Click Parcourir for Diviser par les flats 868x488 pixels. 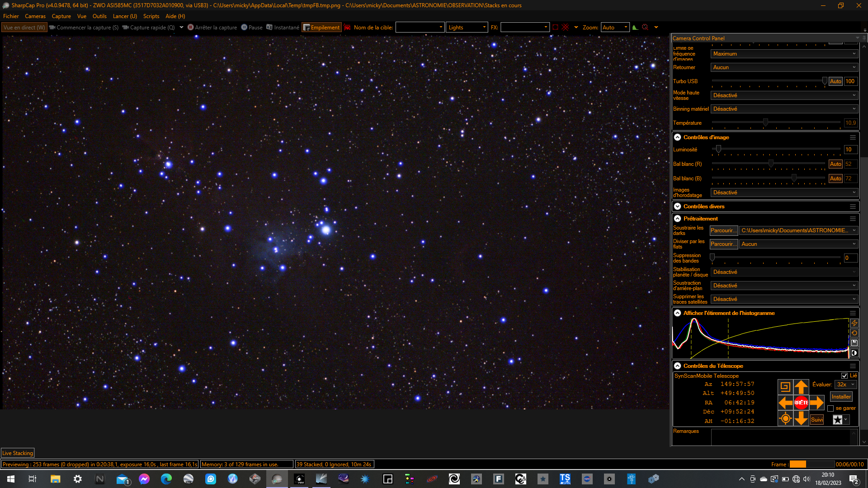[x=723, y=244]
